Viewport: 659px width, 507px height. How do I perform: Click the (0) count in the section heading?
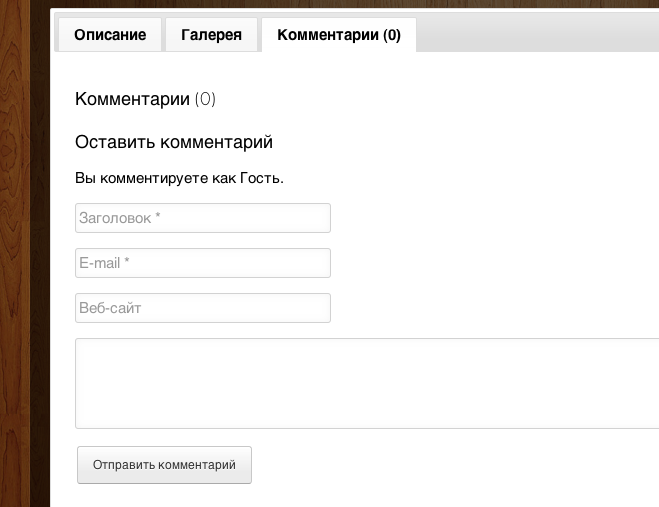tap(205, 99)
